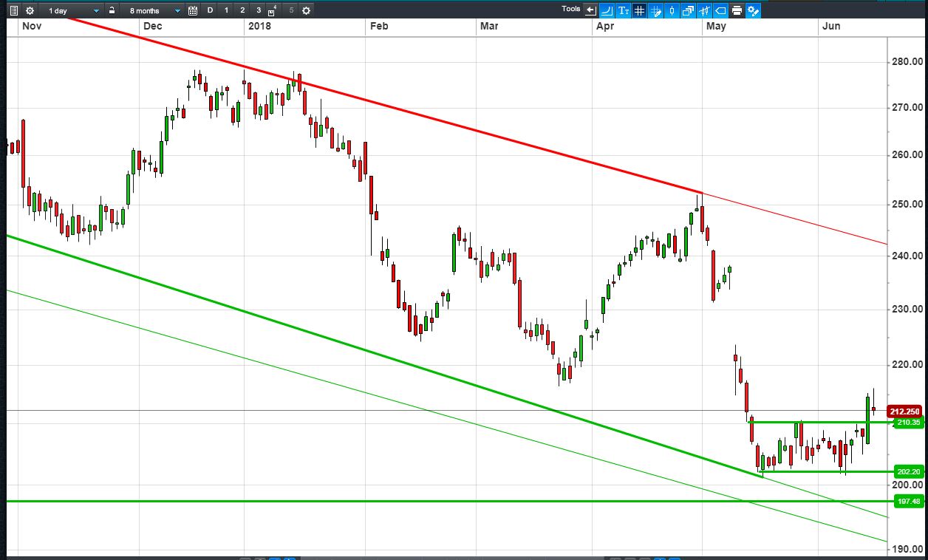928x560 pixels.
Task: Open the multiple windows tool
Action: click(688, 10)
